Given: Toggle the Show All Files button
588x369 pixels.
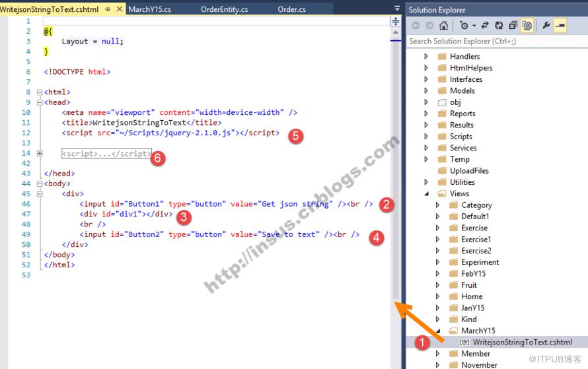Looking at the screenshot, I should coord(527,26).
